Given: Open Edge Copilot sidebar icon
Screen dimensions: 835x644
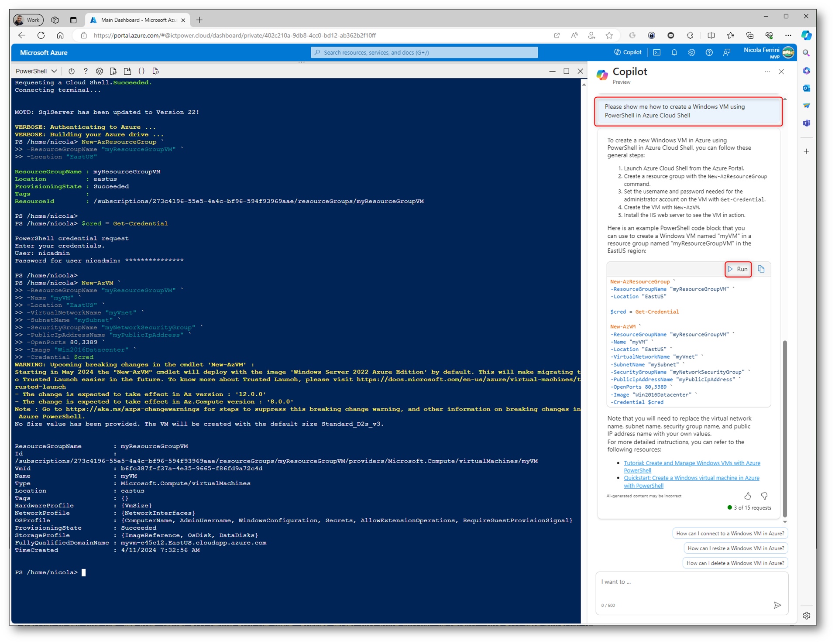Looking at the screenshot, I should pos(807,35).
